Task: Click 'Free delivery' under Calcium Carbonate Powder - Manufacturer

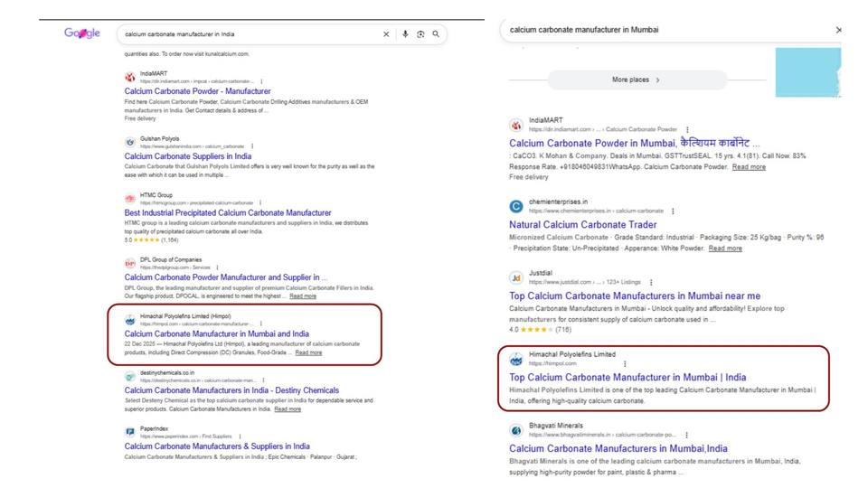Action: (140, 119)
